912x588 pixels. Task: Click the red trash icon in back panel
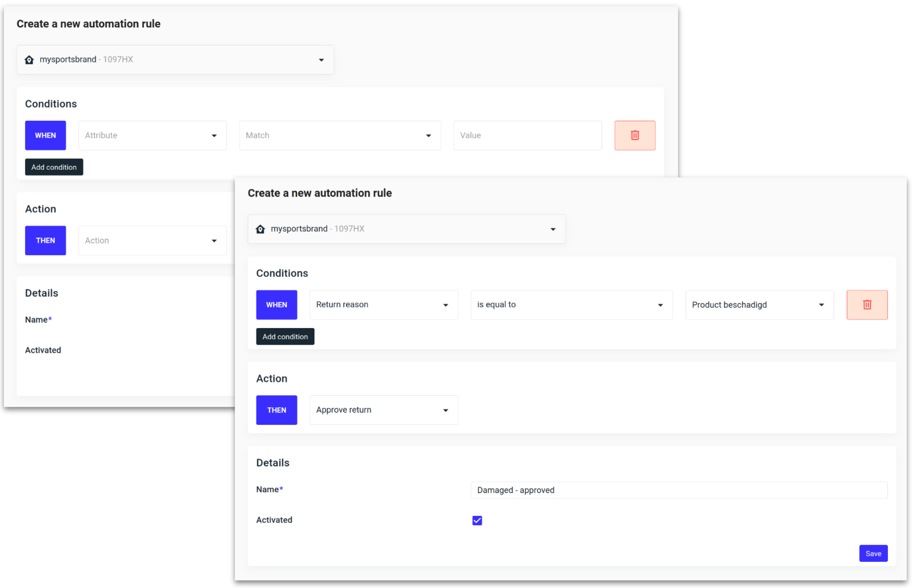[x=635, y=136]
